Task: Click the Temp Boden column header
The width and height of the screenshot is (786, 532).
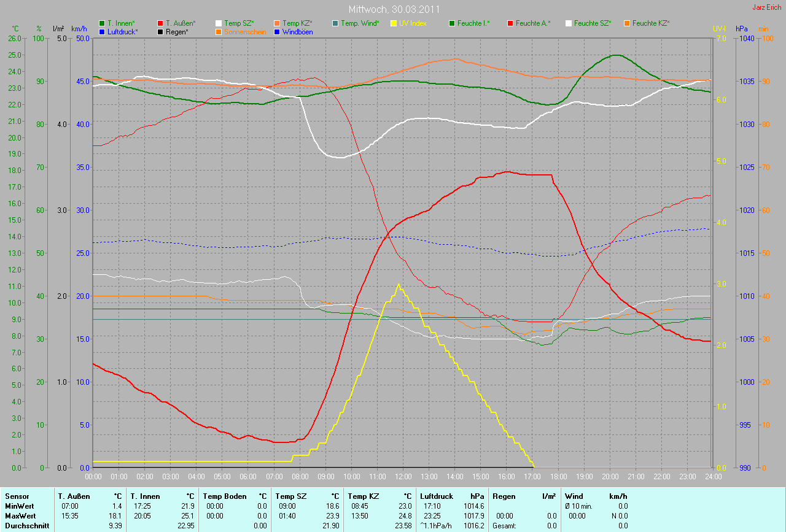Action: (x=225, y=496)
